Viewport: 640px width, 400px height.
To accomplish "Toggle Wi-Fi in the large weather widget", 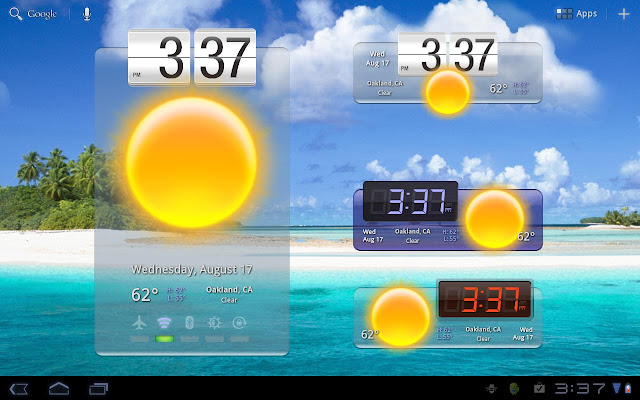I will click(164, 323).
